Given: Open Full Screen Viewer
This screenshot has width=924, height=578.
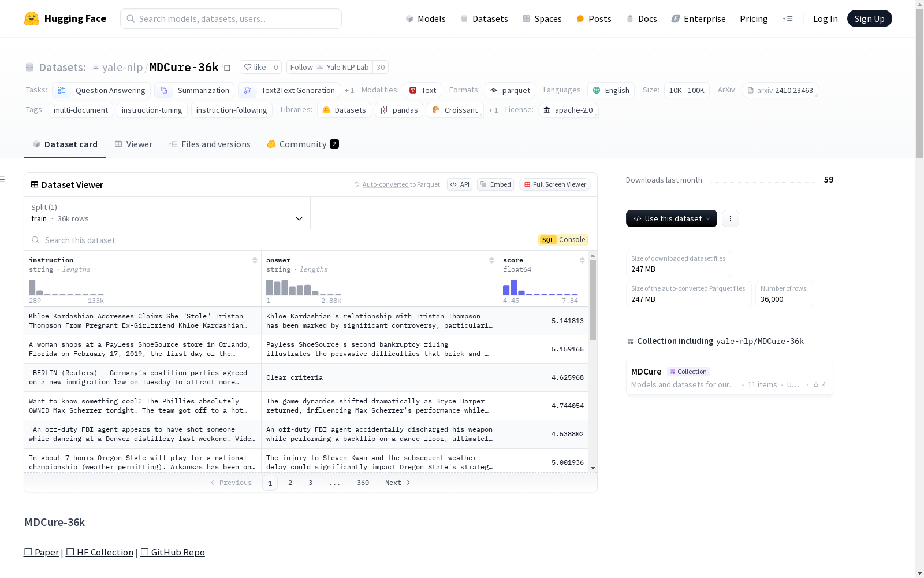Looking at the screenshot, I should (x=555, y=184).
